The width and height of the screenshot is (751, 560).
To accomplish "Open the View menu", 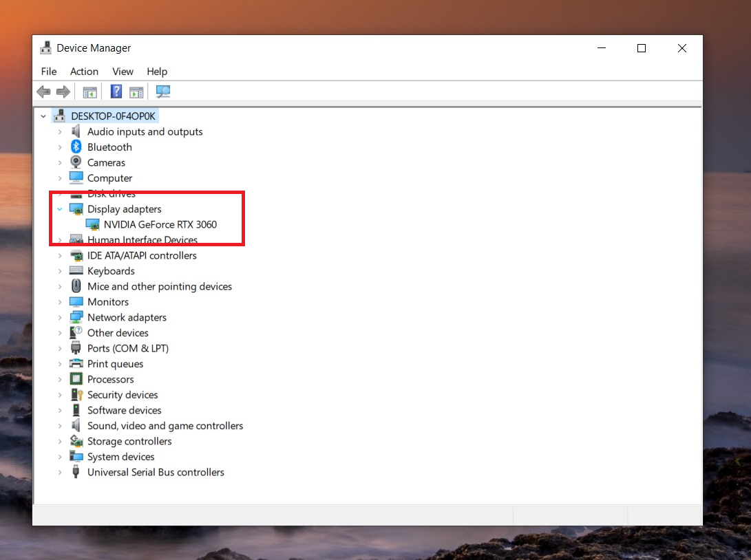I will click(123, 72).
